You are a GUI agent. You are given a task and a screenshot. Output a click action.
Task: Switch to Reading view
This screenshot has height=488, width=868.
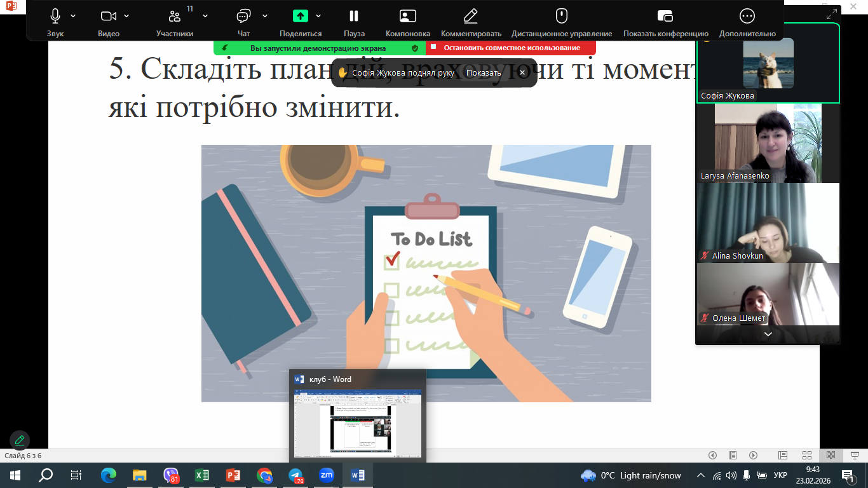coord(831,456)
